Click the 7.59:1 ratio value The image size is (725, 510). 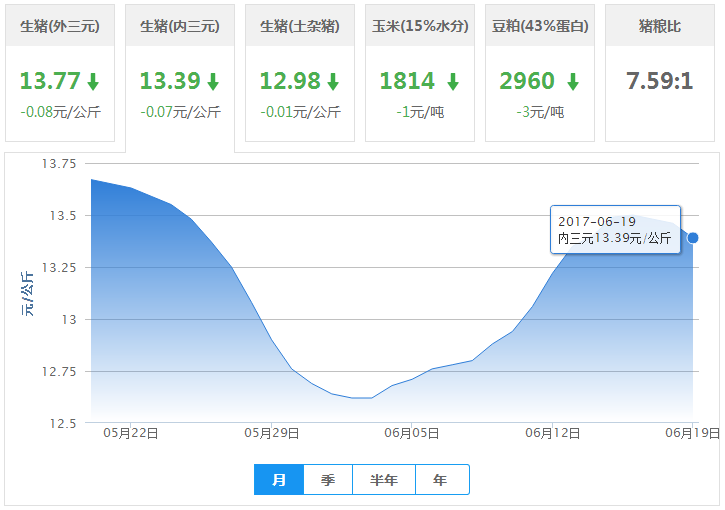click(660, 81)
